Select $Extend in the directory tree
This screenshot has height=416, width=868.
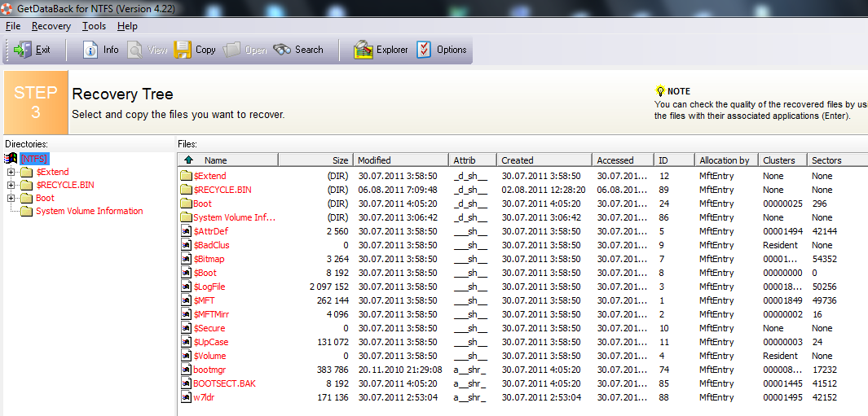point(53,172)
